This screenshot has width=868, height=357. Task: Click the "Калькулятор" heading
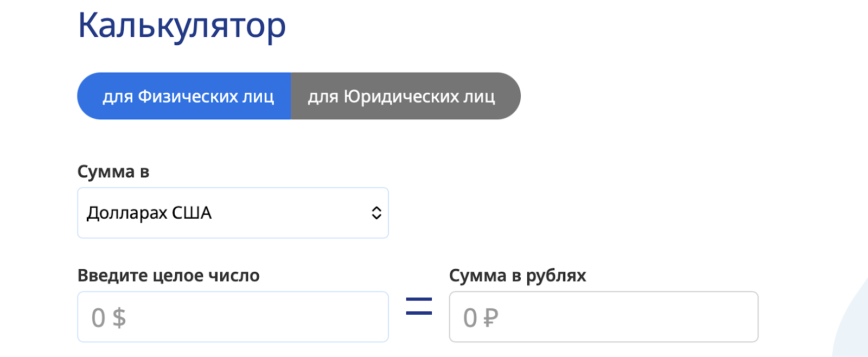182,25
